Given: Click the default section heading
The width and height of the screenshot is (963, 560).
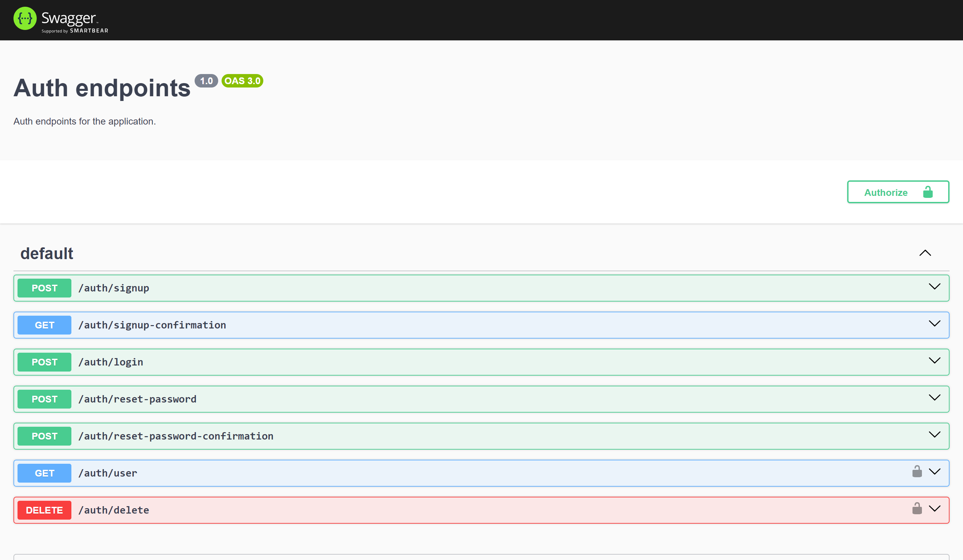Looking at the screenshot, I should (x=46, y=254).
